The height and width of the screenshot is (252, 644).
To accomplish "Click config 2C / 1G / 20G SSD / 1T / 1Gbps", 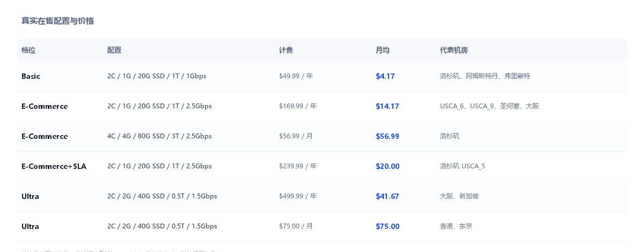I will 157,76.
